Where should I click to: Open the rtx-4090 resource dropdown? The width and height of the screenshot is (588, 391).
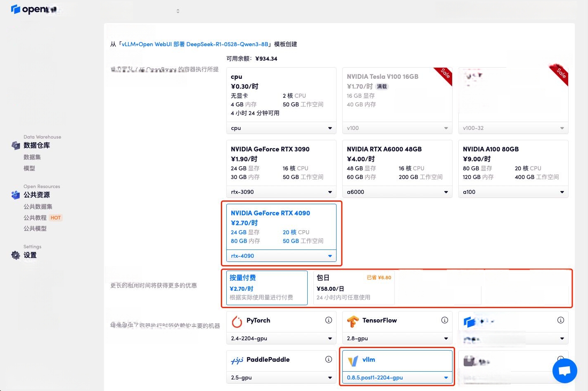click(x=281, y=256)
